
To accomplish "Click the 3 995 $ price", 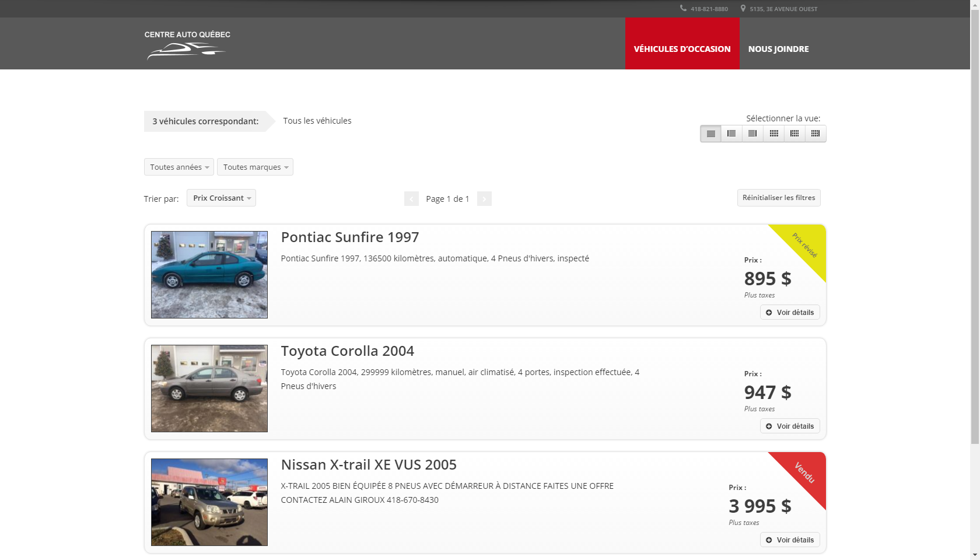I will pos(760,506).
